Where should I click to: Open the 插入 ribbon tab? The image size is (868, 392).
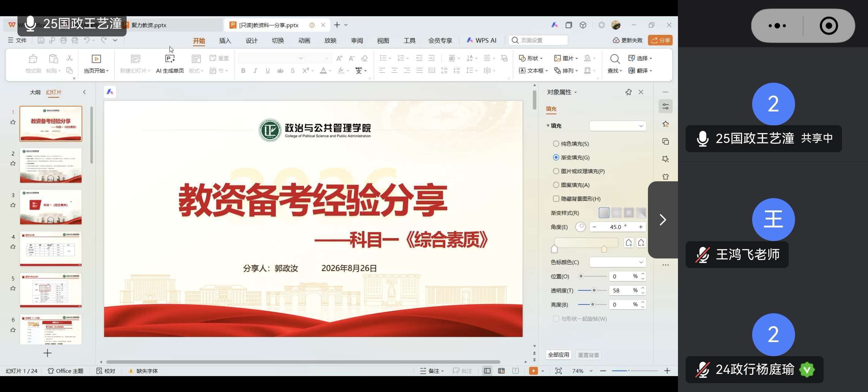point(225,40)
